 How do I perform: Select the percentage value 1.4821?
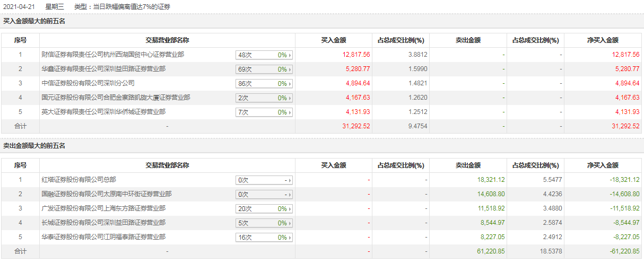tap(418, 83)
